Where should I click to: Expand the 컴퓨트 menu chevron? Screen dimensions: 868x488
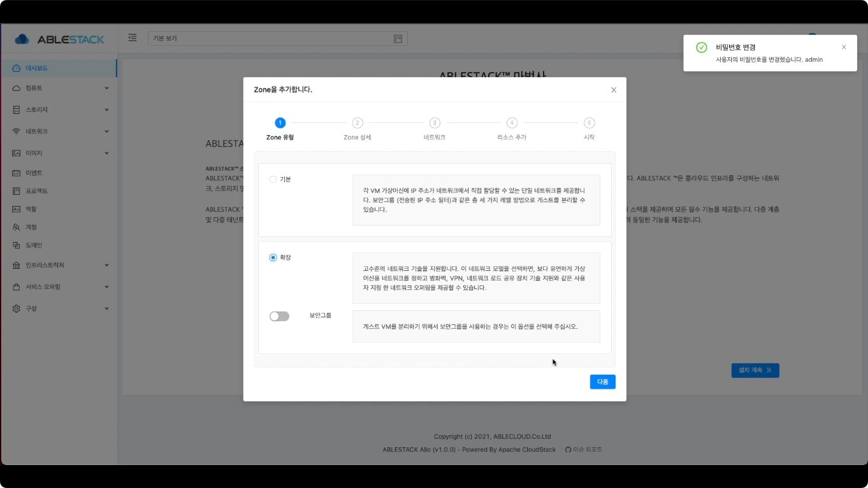[106, 88]
